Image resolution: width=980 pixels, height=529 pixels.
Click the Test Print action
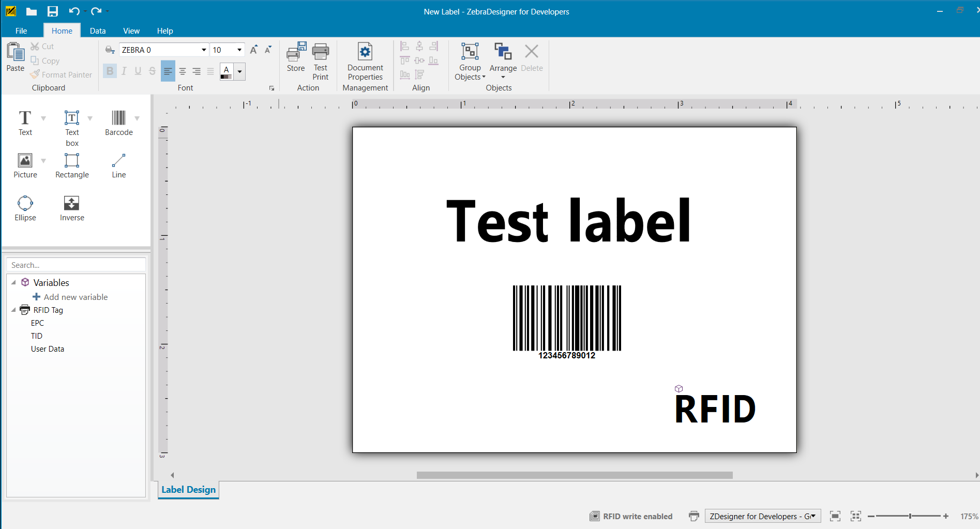tap(320, 59)
